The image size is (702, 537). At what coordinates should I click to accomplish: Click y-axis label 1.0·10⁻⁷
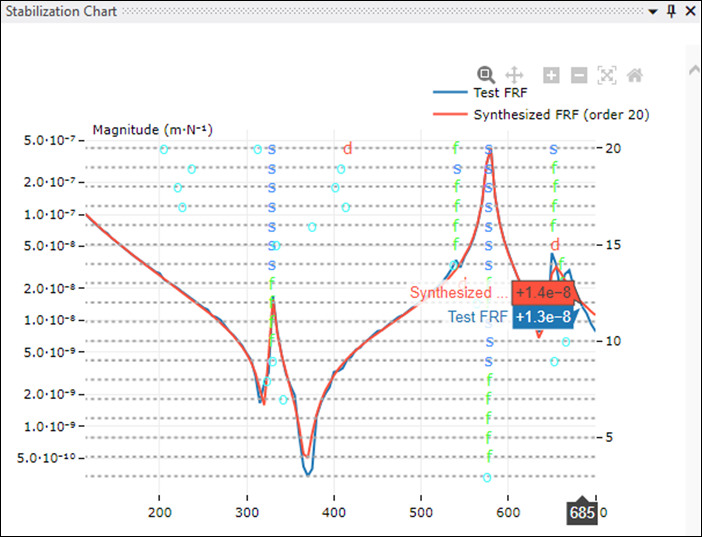click(50, 214)
